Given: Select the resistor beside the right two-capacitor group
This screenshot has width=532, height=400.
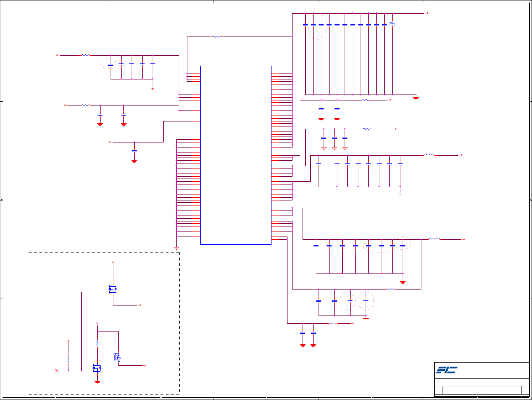Looking at the screenshot, I should tap(365, 100).
